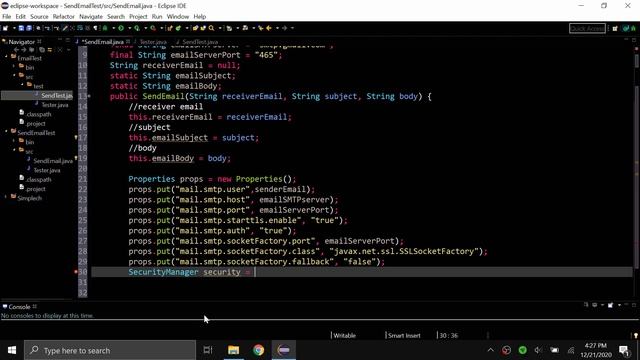The image size is (640, 360).
Task: Show hidden icons in system tray
Action: click(x=491, y=350)
